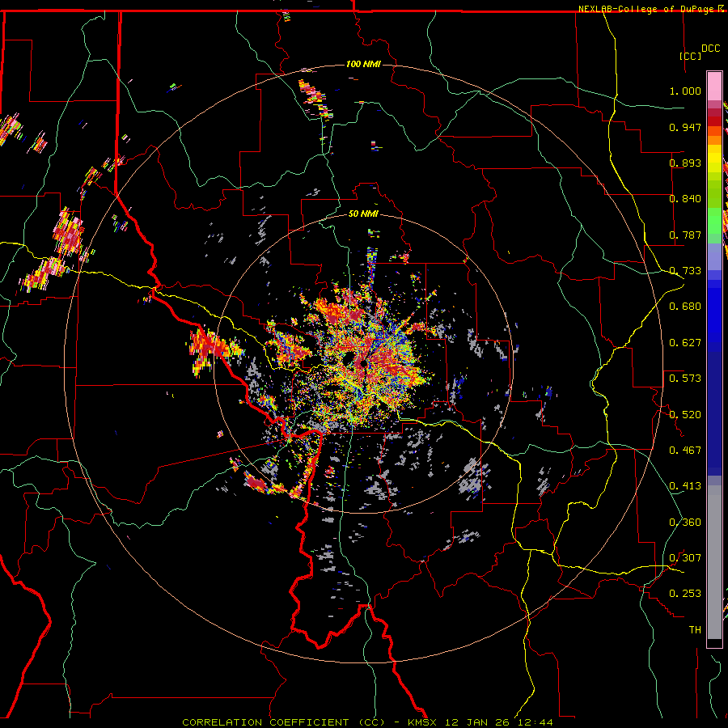
Task: Click the 0.787 scale value
Action: pos(685,235)
